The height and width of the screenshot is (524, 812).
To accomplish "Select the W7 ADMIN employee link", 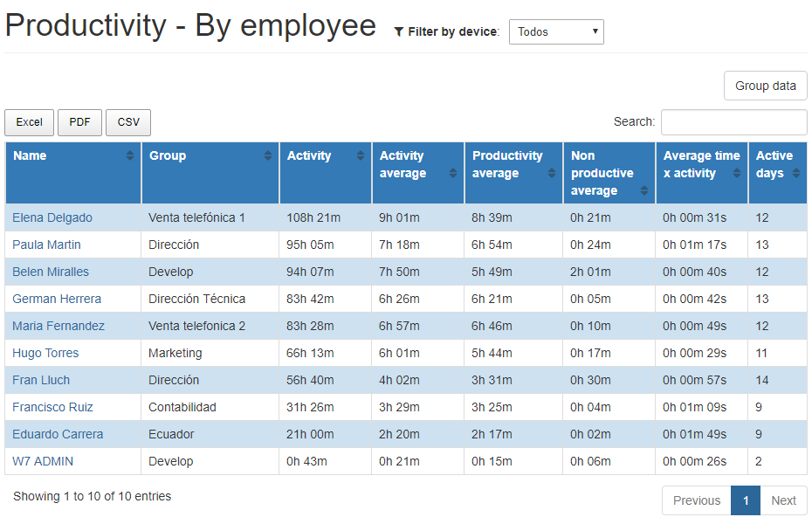I will 43,461.
